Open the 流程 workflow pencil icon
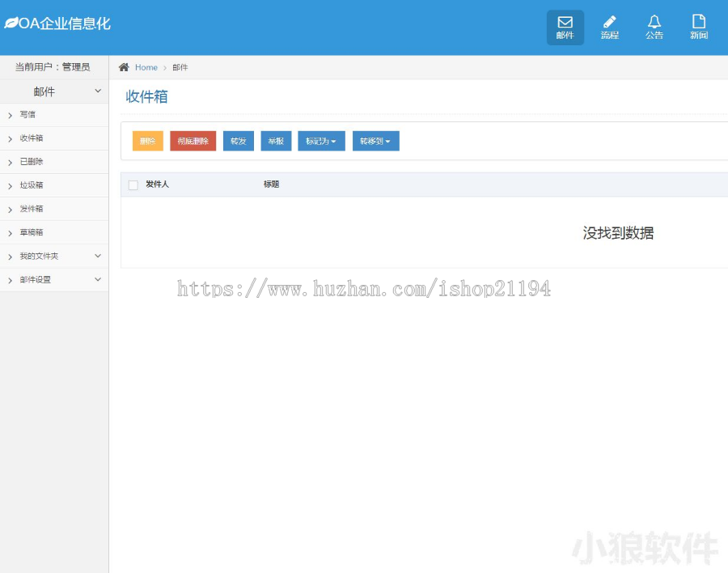 (x=610, y=28)
